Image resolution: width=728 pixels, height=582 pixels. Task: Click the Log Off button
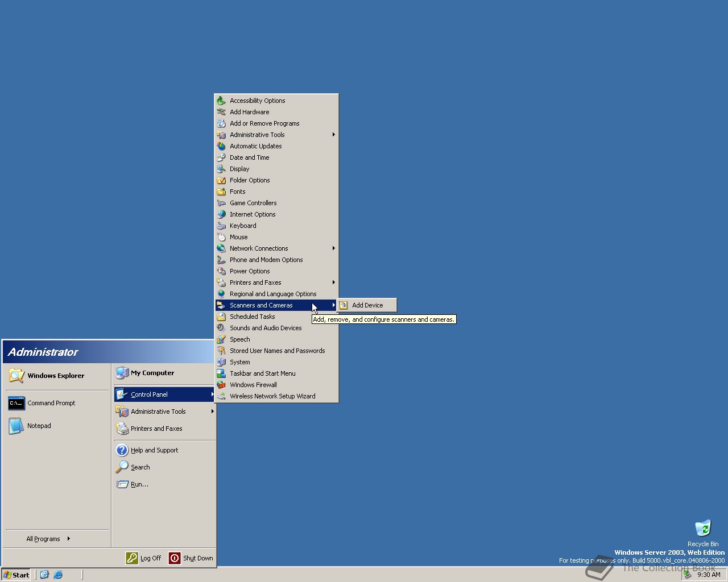point(143,558)
